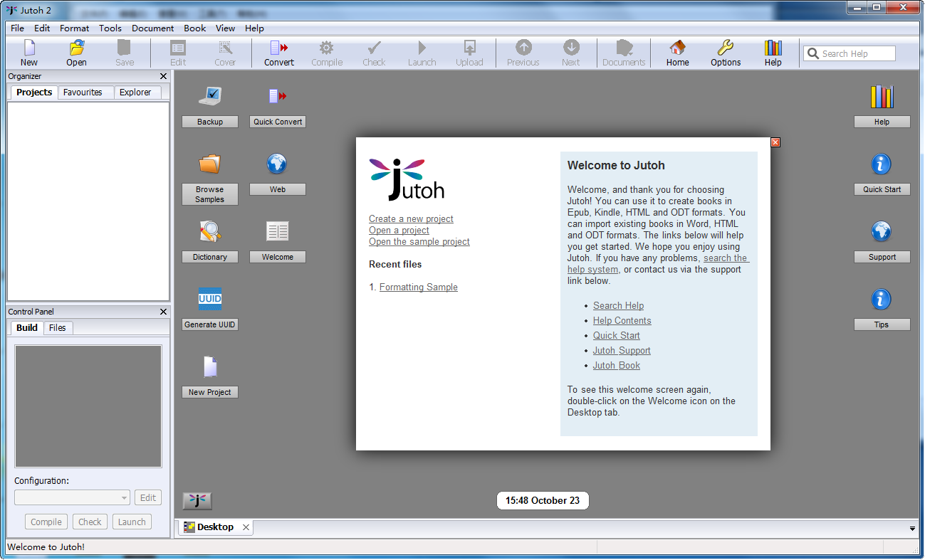Screen dimensions: 925x560
Task: Close the Organizer panel
Action: coord(163,76)
